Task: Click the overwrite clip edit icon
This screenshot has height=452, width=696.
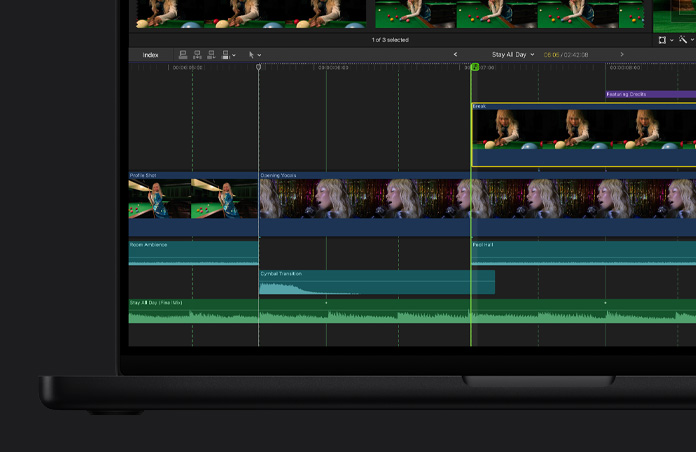Action: coord(224,55)
